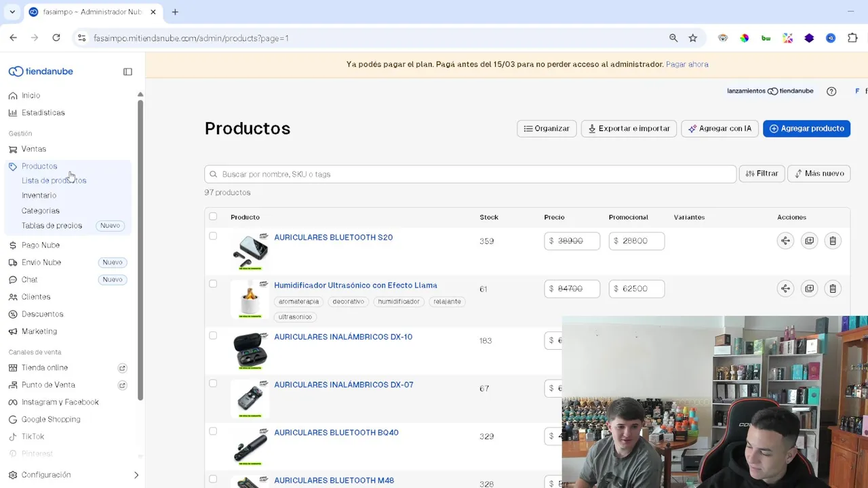This screenshot has height=488, width=868.
Task: Open tab search dropdown arrow
Action: 12,12
